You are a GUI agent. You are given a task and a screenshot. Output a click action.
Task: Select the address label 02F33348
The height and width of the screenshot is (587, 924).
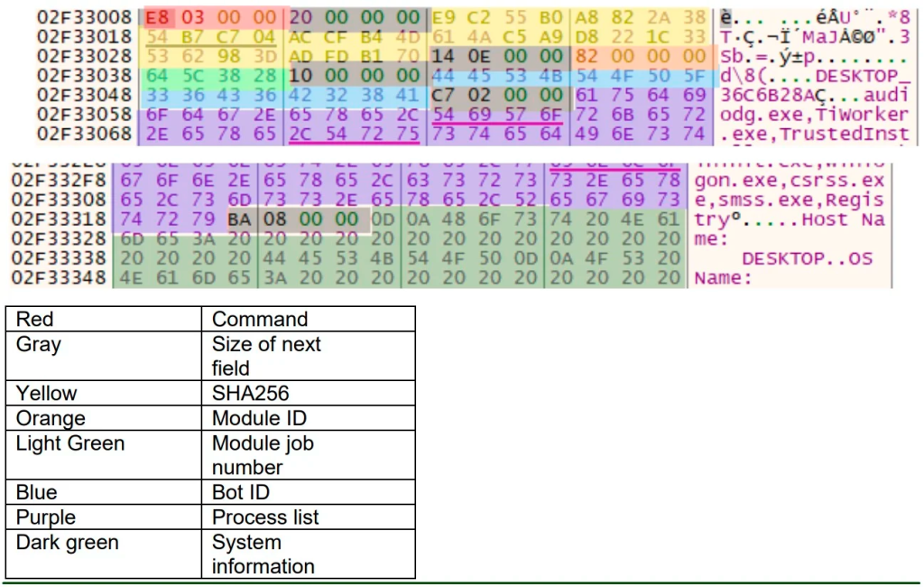[x=73, y=277]
